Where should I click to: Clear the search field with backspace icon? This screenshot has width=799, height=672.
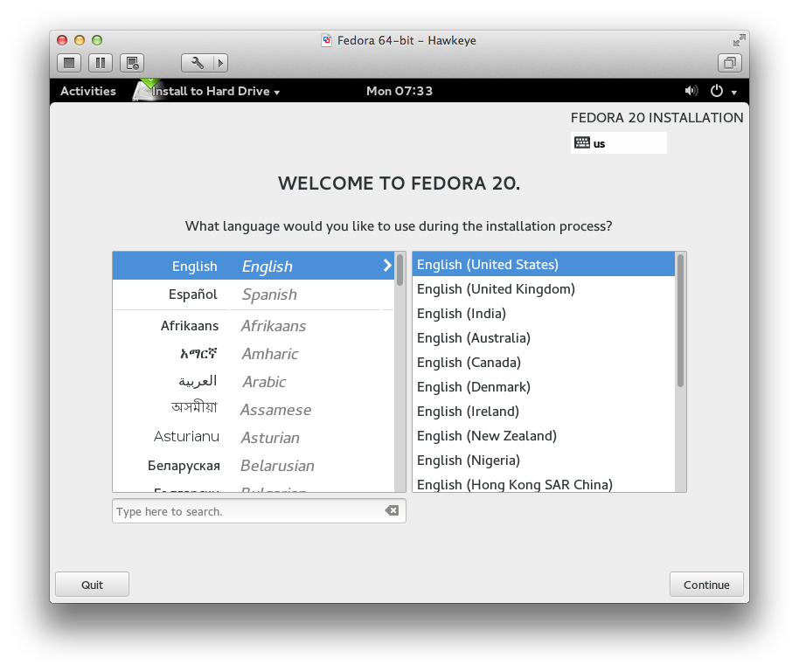pos(392,510)
